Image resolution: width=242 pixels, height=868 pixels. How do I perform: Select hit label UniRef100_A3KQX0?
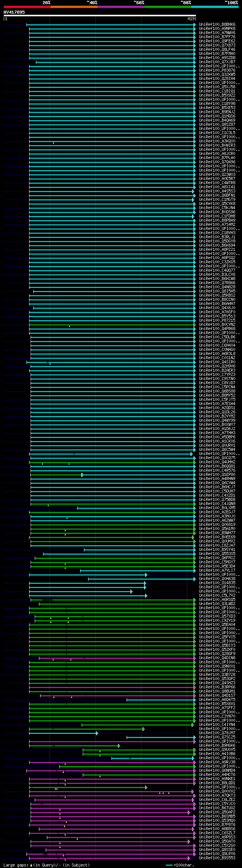pyautogui.click(x=217, y=141)
